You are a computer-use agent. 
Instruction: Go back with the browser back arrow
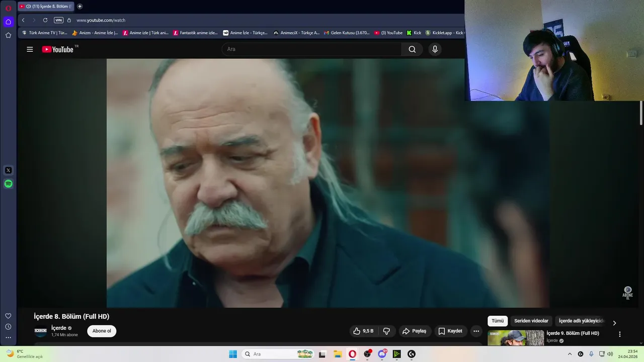23,20
